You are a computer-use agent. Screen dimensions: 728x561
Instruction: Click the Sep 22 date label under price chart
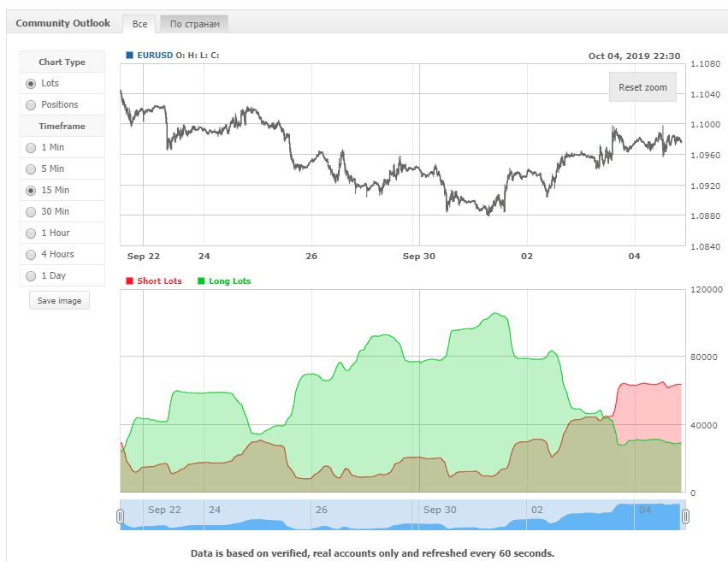click(144, 257)
